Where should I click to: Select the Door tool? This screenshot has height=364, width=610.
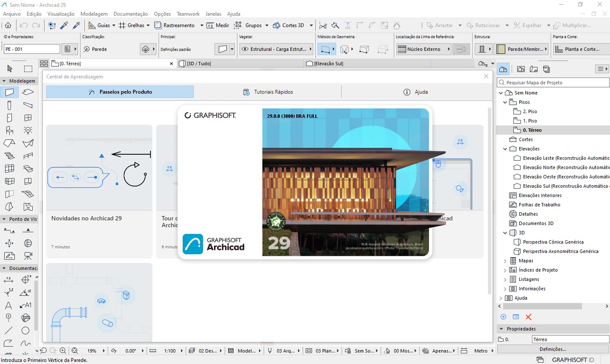(x=9, y=117)
